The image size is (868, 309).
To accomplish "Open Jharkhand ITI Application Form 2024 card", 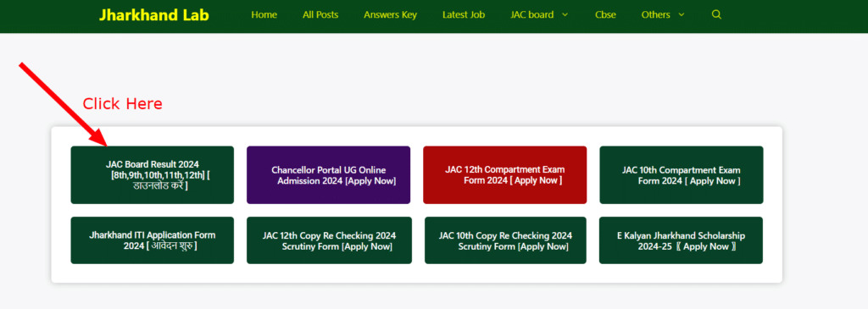I will tap(153, 240).
